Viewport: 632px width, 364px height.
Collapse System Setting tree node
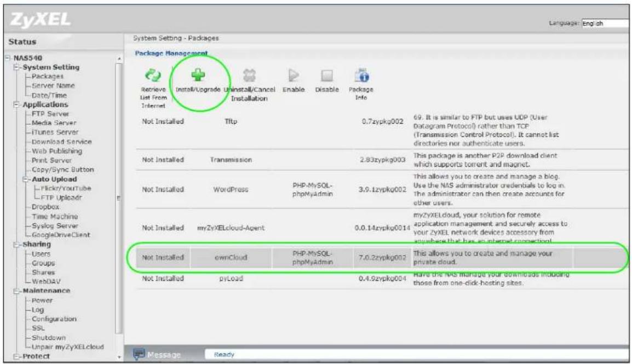[16, 67]
